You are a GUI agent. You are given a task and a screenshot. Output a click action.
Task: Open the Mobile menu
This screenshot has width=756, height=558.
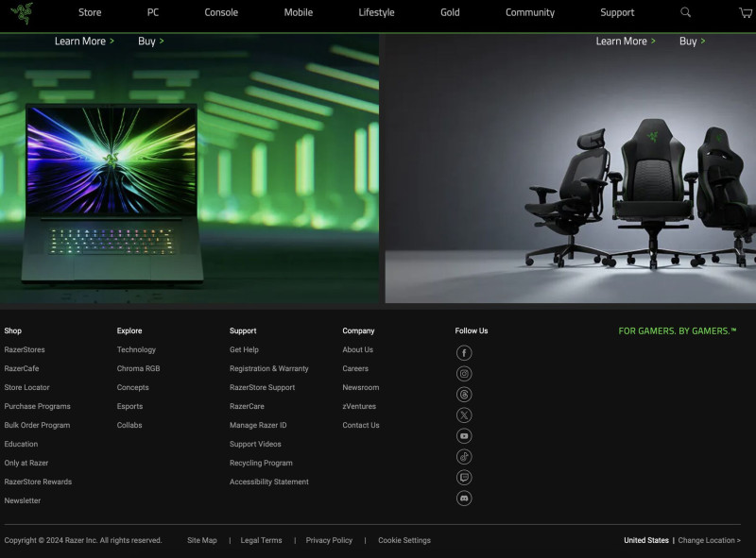click(x=298, y=12)
